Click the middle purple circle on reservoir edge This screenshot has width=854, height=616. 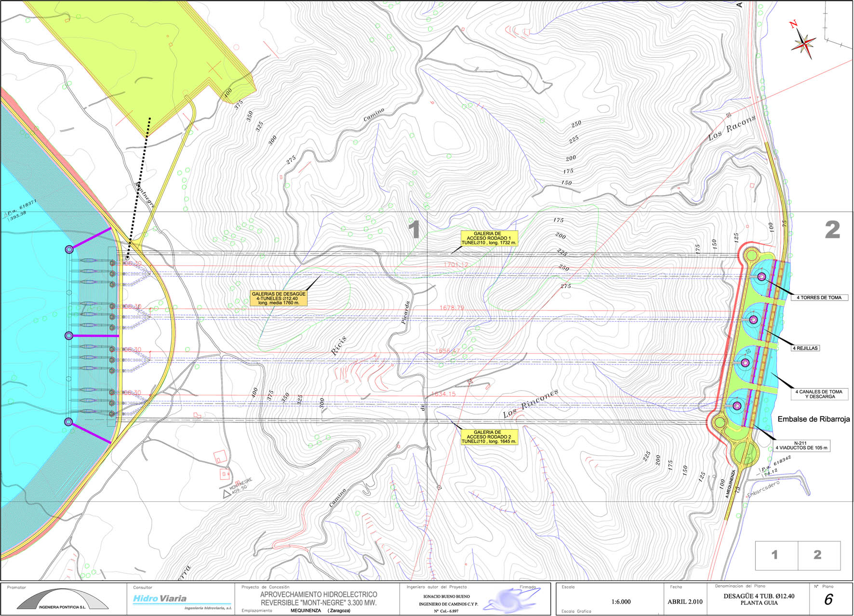tap(69, 335)
